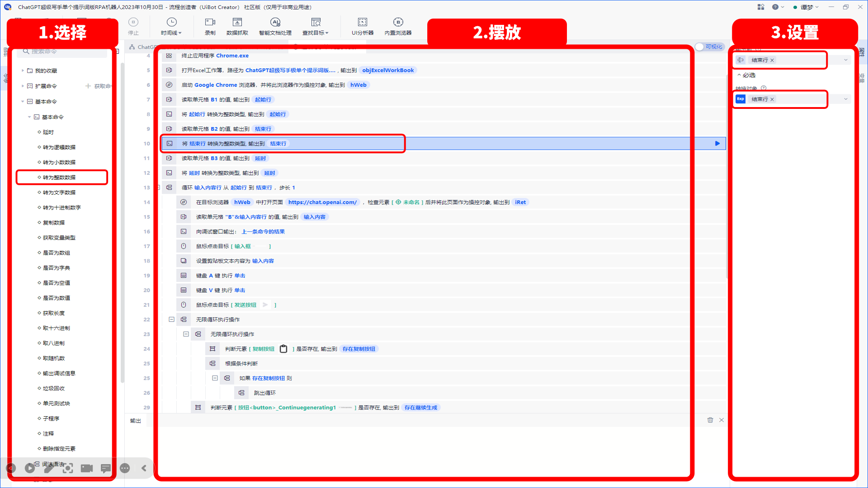Select the 获取变量类型 command
The height and width of the screenshot is (488, 868).
pyautogui.click(x=59, y=238)
